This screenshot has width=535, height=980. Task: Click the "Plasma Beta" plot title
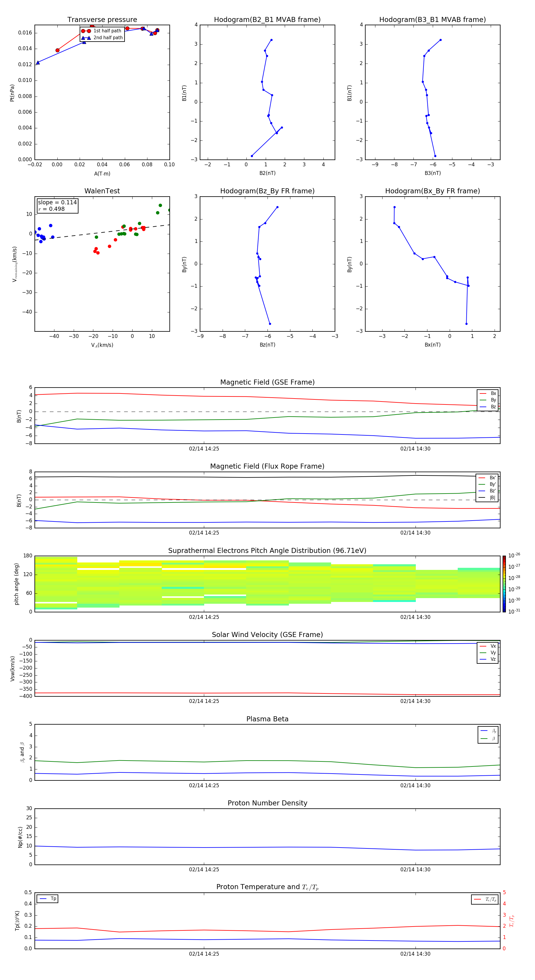(x=267, y=719)
